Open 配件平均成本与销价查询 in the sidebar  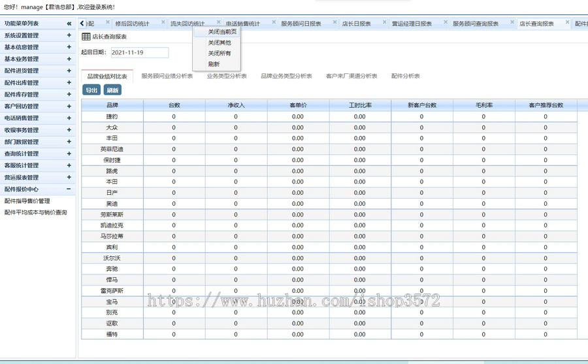pos(36,212)
